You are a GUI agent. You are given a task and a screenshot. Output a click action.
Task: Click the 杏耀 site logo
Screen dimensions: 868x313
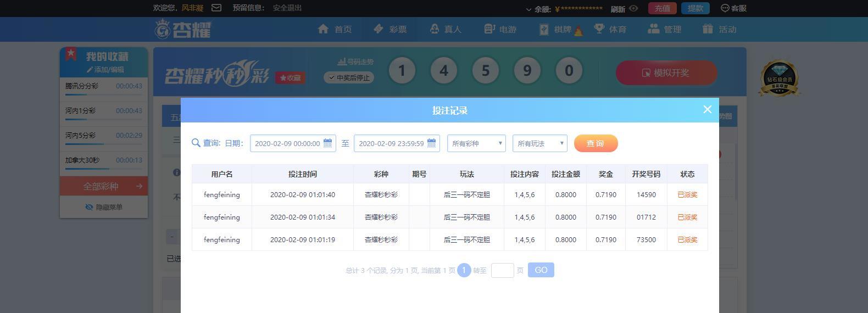[183, 29]
